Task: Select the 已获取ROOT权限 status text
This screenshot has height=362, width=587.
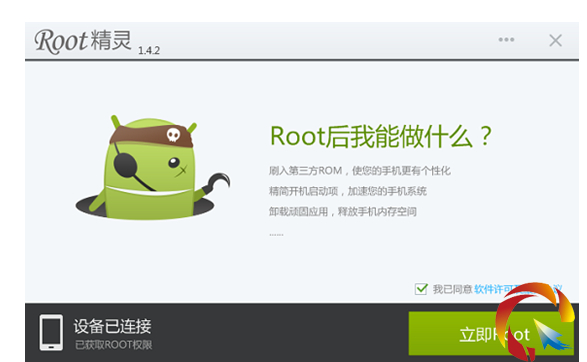Action: click(x=113, y=345)
